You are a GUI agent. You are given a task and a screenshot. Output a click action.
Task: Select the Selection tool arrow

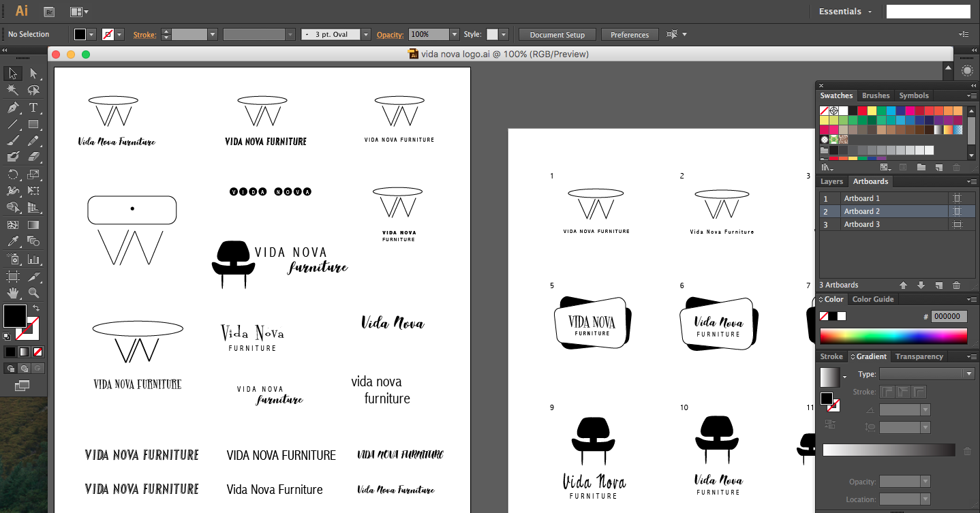(13, 74)
